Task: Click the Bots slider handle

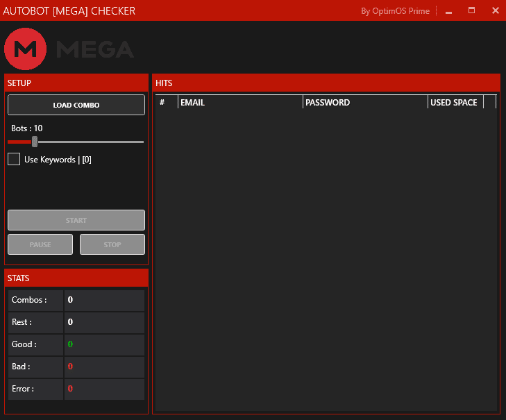Action: click(35, 142)
